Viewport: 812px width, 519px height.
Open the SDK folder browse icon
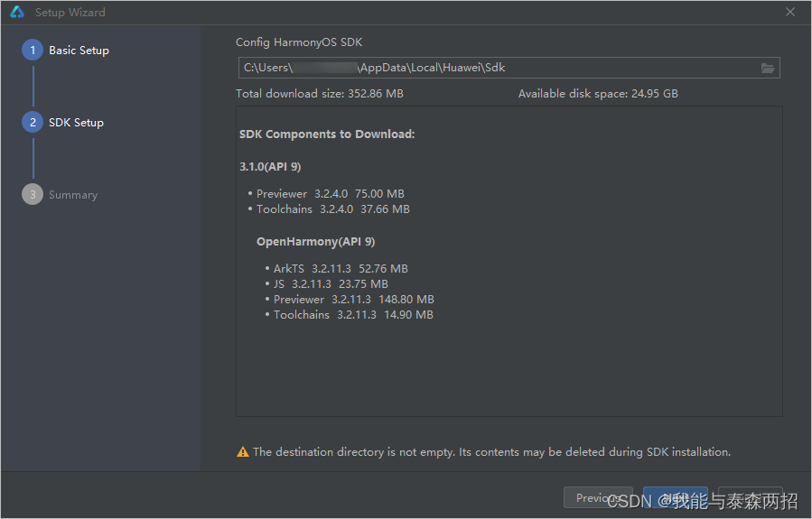768,68
